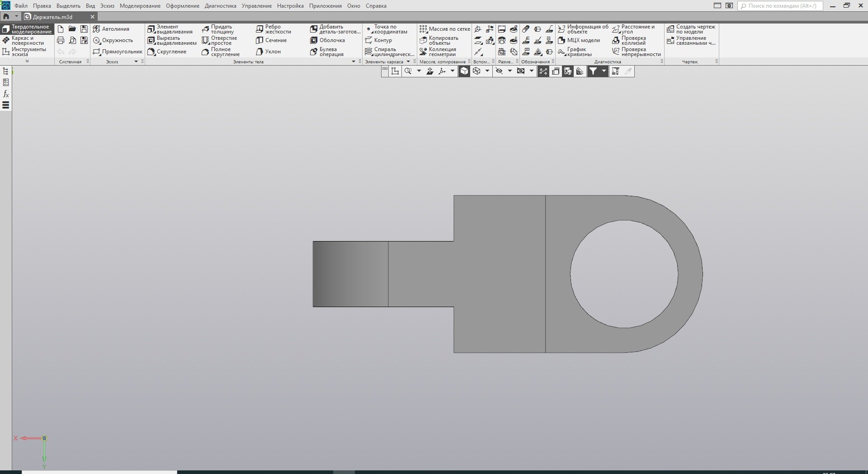Image resolution: width=868 pixels, height=474 pixels.
Task: Click the Вырезать выдавливанием cut tool
Action: click(x=172, y=40)
